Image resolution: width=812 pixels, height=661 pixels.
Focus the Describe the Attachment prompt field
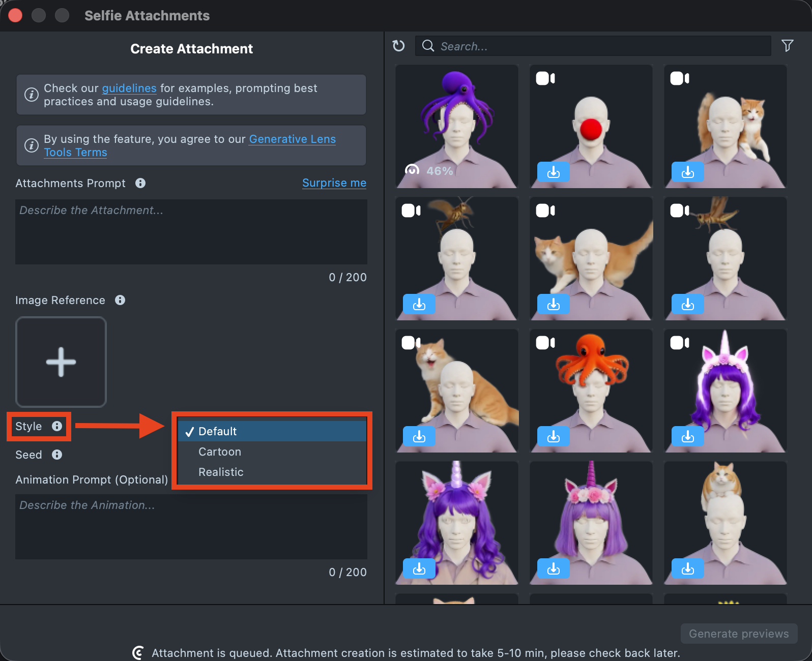tap(191, 232)
